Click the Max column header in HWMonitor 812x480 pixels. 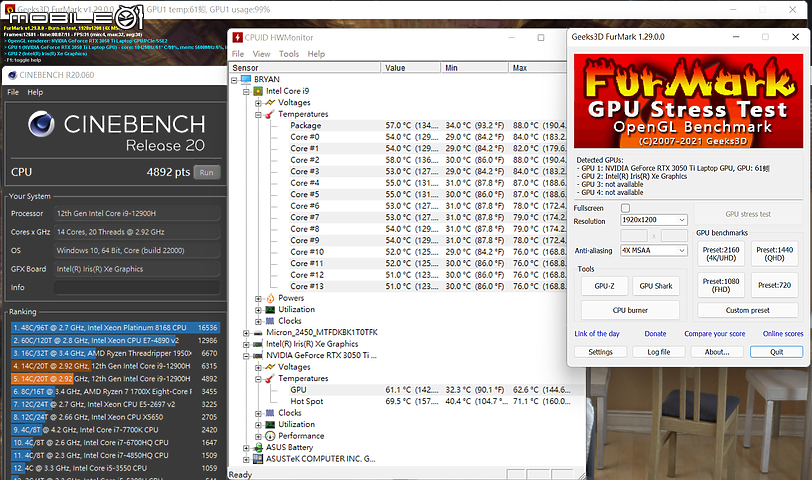pos(538,68)
